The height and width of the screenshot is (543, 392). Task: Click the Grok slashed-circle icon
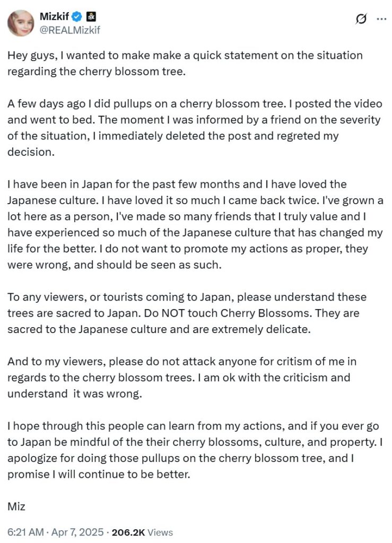[361, 19]
